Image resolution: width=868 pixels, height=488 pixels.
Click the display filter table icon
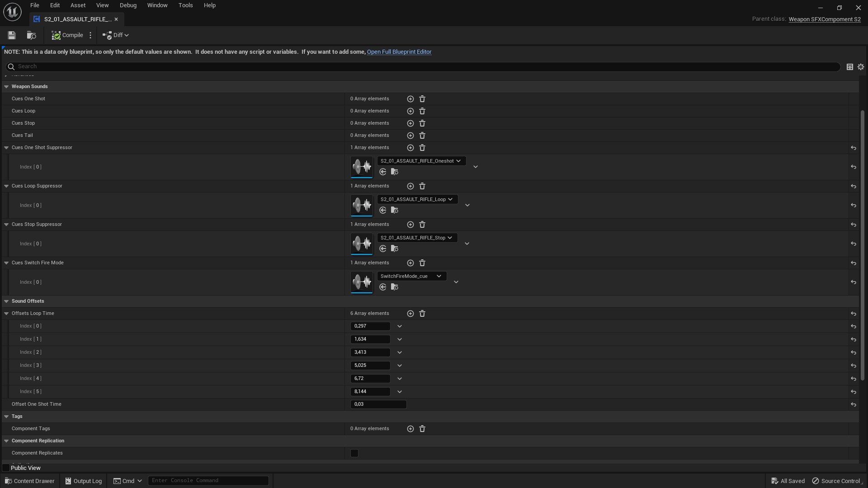[849, 66]
